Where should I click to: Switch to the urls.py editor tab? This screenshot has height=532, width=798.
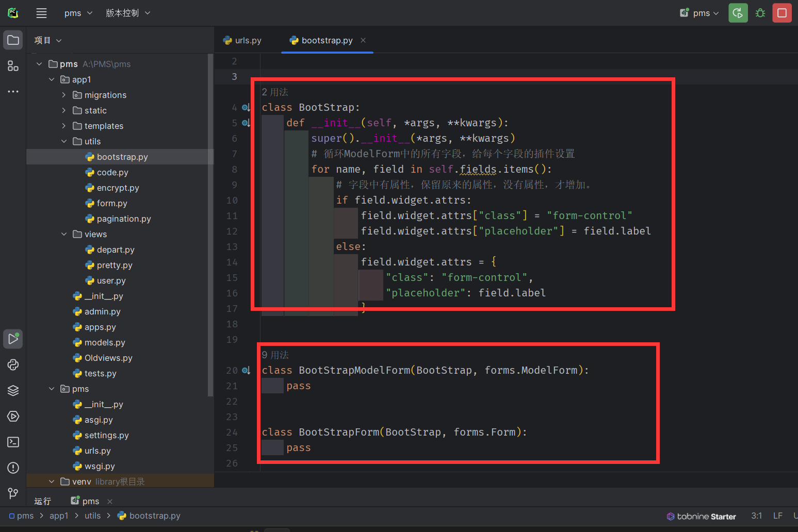242,40
